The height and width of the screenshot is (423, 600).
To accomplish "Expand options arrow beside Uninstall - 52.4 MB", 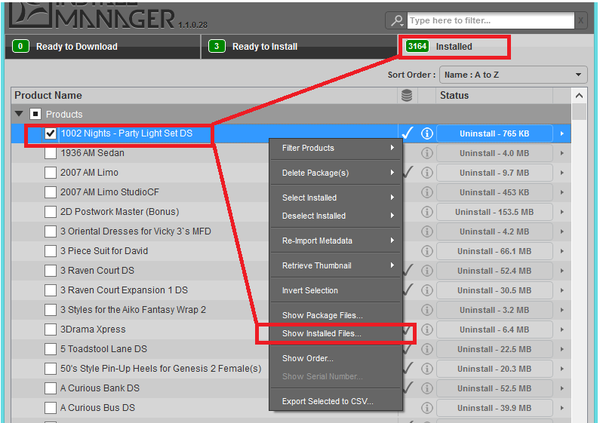I will pyautogui.click(x=562, y=271).
